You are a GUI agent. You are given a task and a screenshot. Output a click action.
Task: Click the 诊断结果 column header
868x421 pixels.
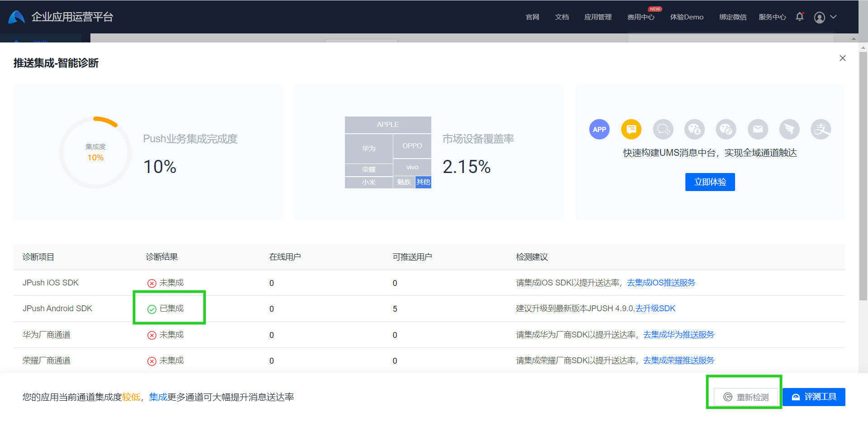(162, 257)
